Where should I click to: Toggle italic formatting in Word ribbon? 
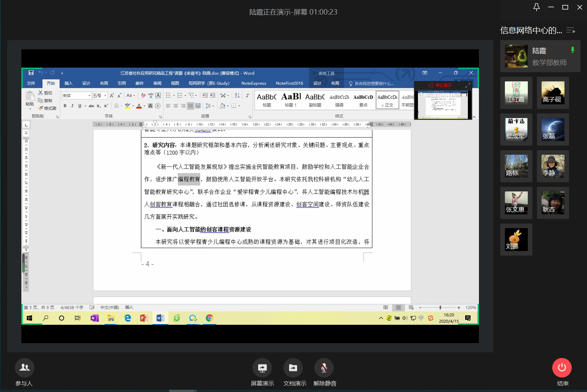click(72, 106)
